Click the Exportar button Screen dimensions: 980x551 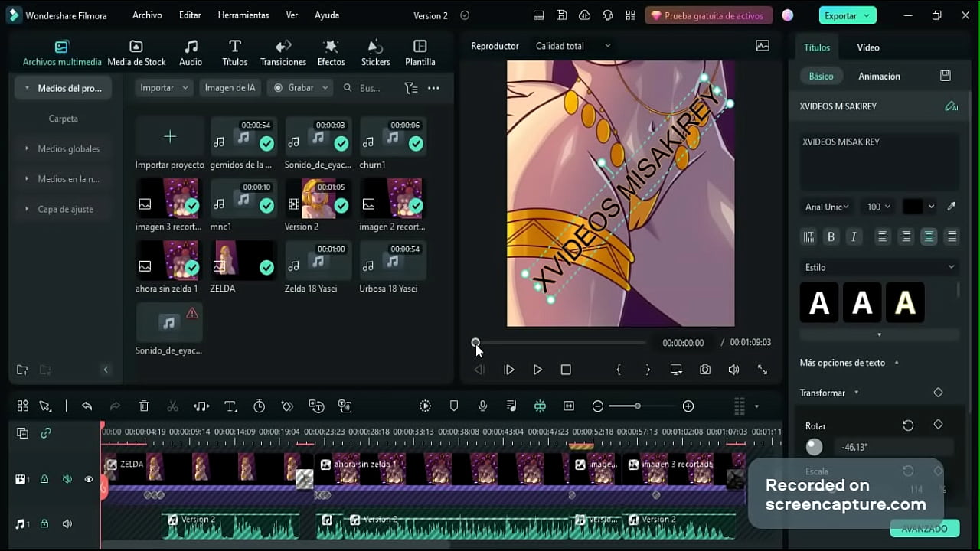pos(848,15)
